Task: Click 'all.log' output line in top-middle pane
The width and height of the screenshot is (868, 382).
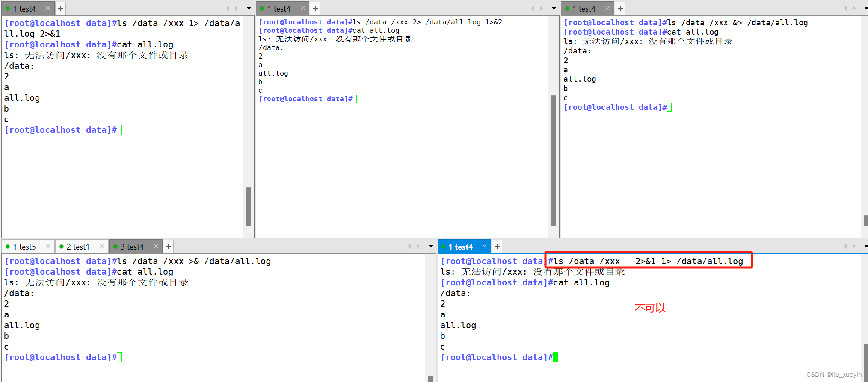Action: coord(273,73)
